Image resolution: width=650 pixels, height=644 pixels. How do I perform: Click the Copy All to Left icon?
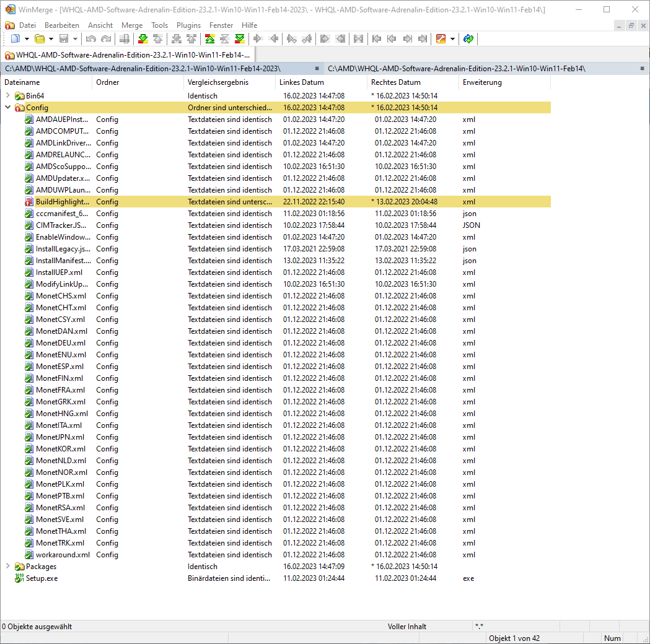pos(340,39)
